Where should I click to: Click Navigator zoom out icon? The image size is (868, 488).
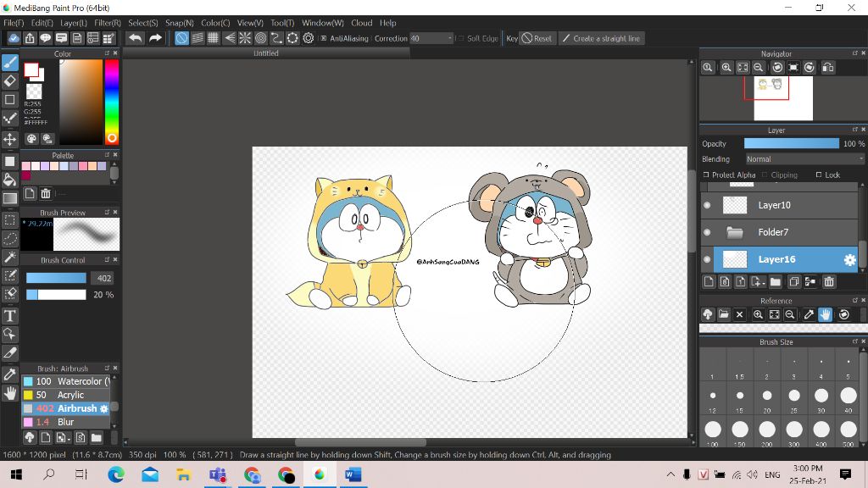[759, 68]
